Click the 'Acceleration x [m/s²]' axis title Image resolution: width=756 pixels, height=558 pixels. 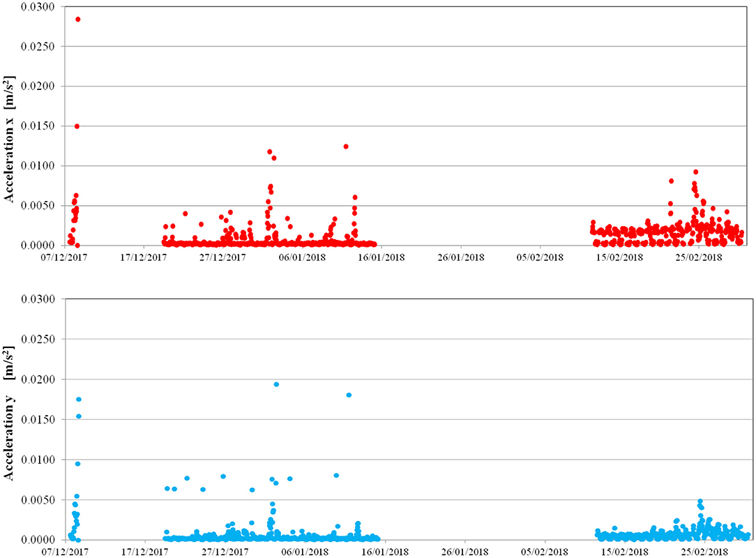click(9, 139)
